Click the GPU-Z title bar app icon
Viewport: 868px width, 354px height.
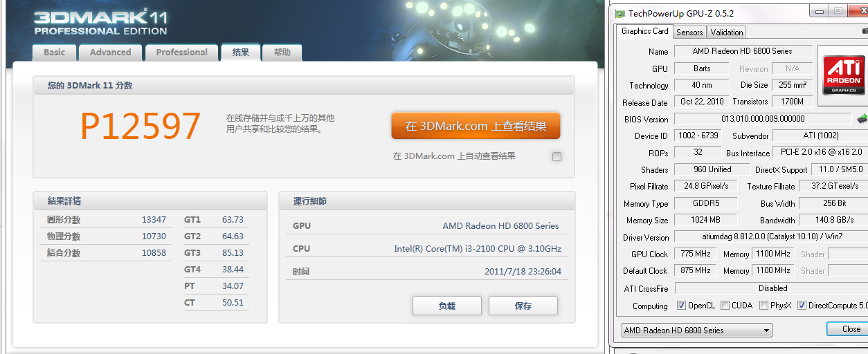click(x=620, y=13)
